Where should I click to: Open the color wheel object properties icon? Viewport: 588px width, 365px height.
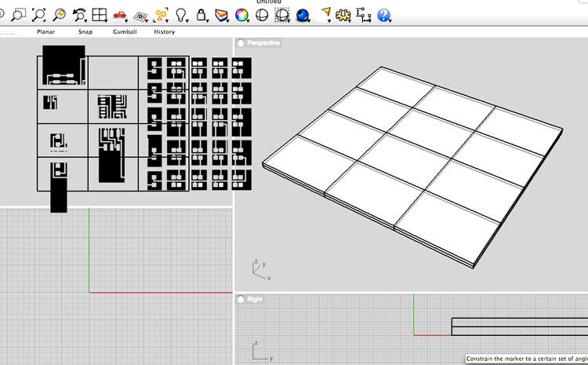pos(241,16)
